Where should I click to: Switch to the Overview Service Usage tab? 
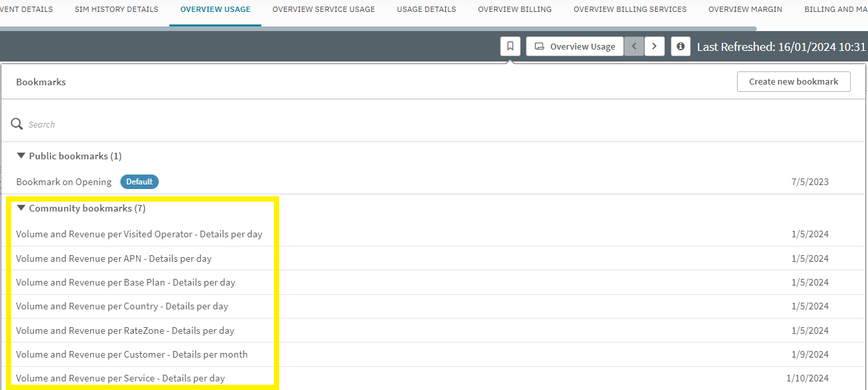[324, 9]
